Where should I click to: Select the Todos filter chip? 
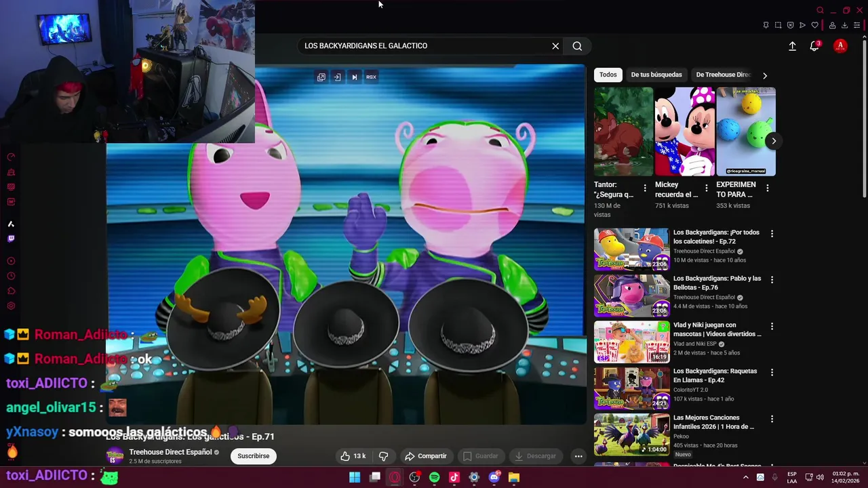608,75
